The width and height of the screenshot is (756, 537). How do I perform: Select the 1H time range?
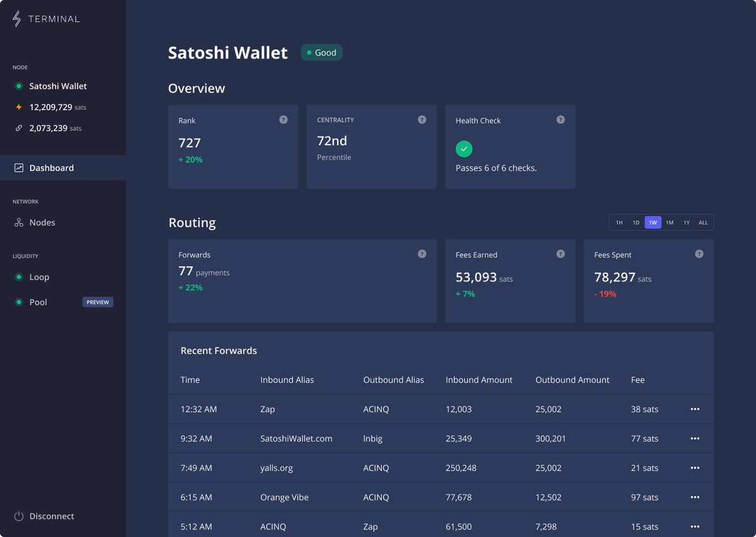click(619, 222)
